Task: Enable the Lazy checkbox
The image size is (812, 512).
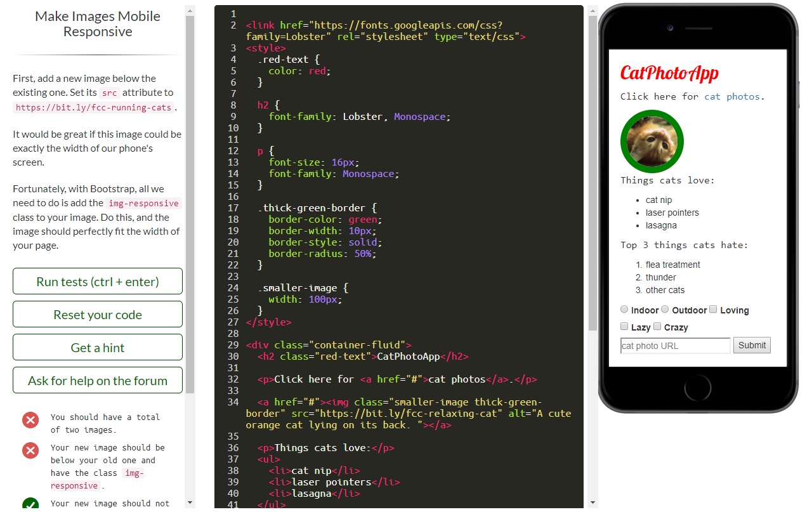Action: [x=624, y=327]
